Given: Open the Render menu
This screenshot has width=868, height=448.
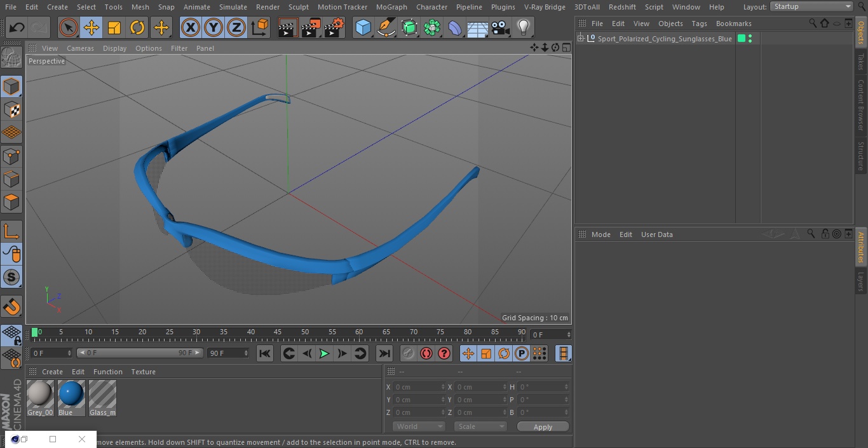Looking at the screenshot, I should [268, 7].
